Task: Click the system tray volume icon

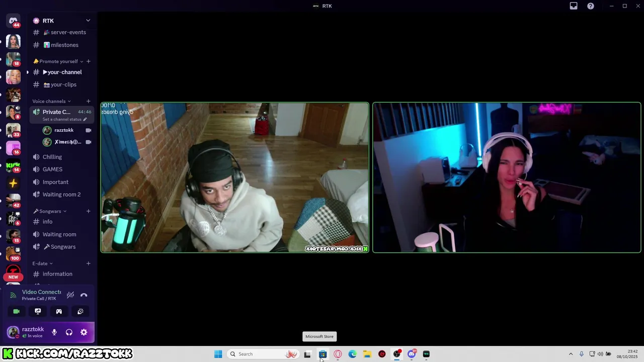Action: [x=600, y=354]
